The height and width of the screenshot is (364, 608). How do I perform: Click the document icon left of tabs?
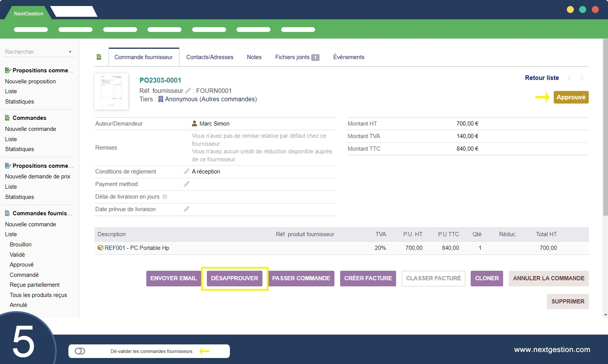coord(99,57)
